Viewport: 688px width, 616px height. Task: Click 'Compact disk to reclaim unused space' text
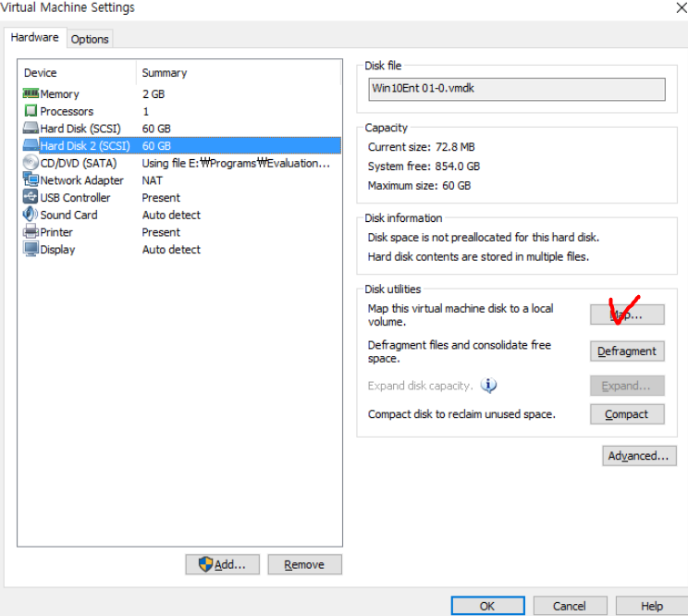click(461, 414)
